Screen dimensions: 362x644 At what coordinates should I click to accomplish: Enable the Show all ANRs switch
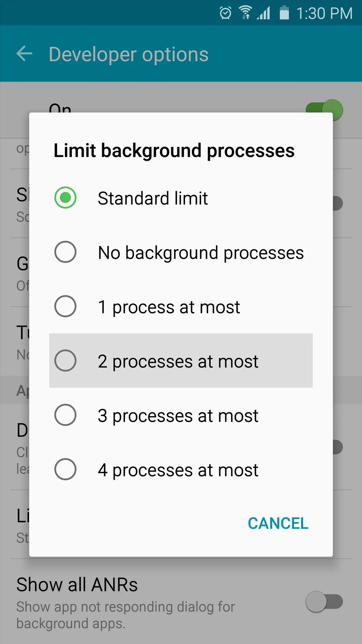click(324, 602)
